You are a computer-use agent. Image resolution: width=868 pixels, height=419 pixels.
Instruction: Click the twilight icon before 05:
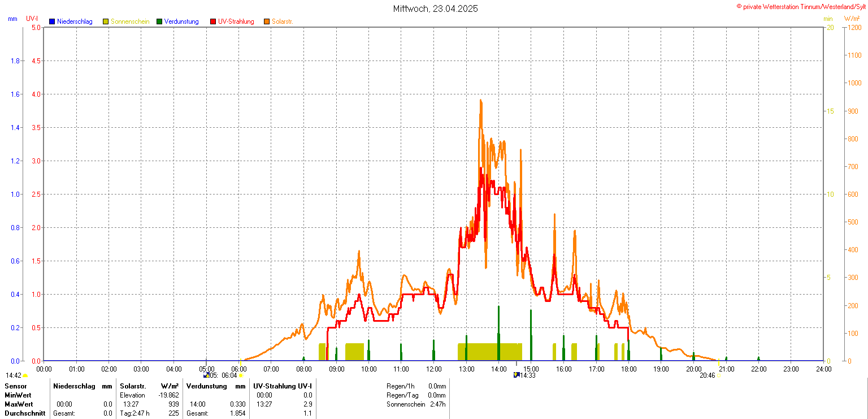(x=206, y=375)
